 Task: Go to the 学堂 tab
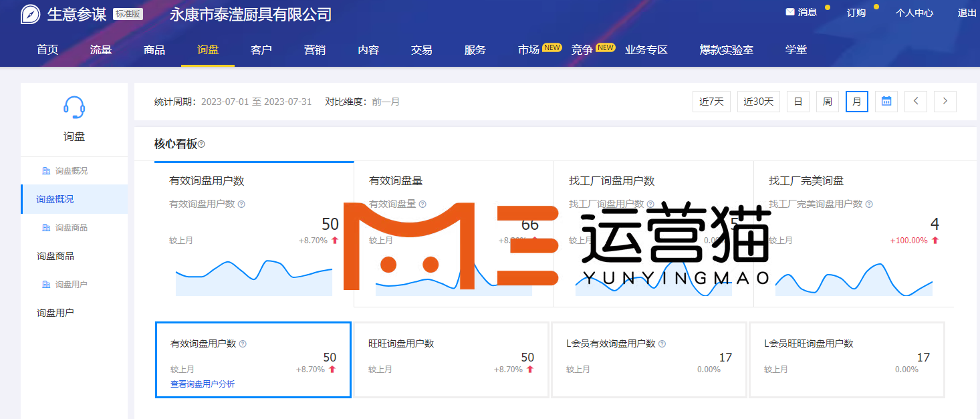(x=796, y=50)
